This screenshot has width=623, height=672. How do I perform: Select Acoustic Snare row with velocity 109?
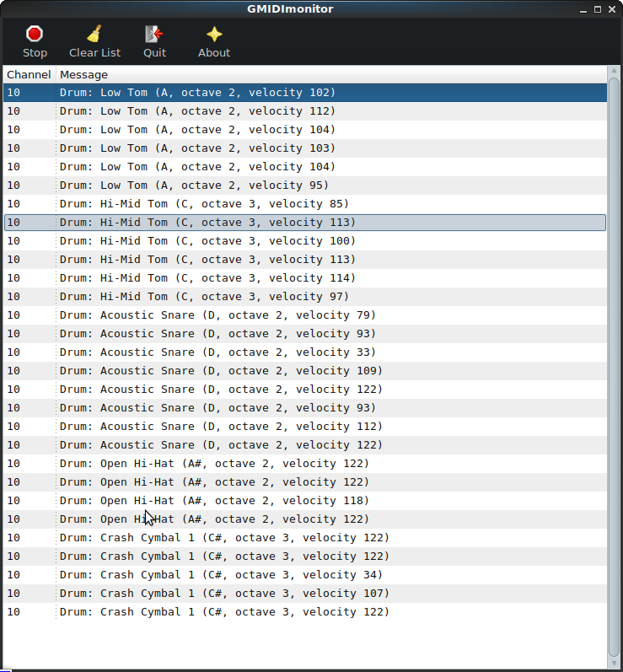(305, 371)
